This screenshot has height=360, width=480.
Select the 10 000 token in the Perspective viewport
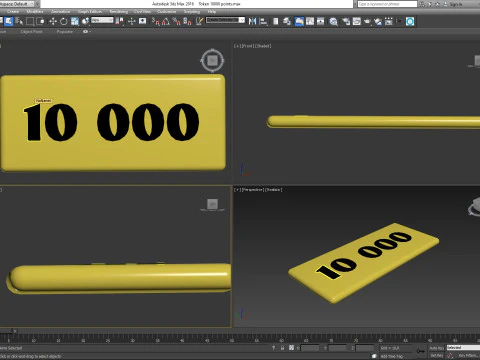[x=363, y=262]
